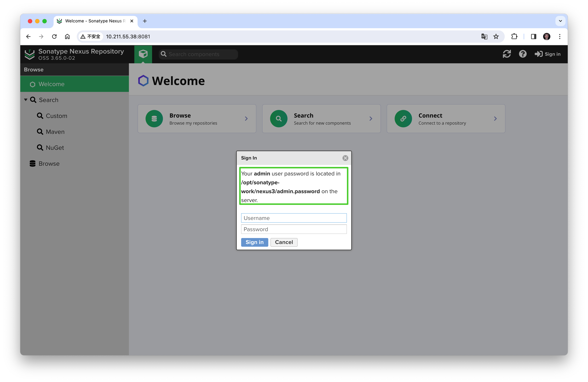Click the Browse repositories green stack icon
This screenshot has width=588, height=382.
click(x=154, y=119)
